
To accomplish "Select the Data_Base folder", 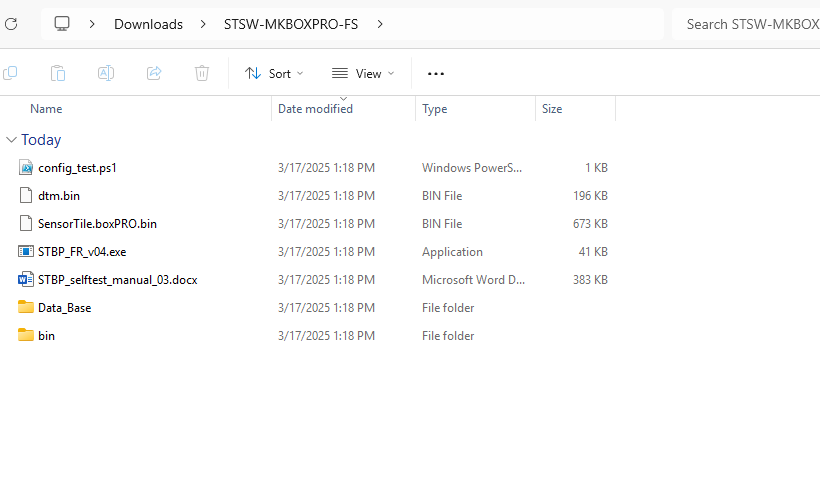I will click(64, 308).
